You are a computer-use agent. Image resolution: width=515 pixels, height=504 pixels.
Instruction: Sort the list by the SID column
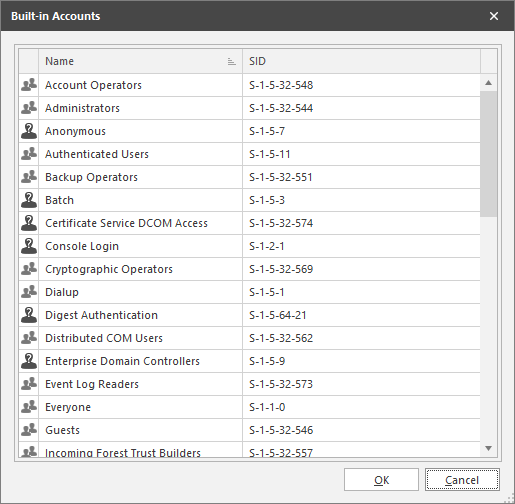pyautogui.click(x=361, y=61)
